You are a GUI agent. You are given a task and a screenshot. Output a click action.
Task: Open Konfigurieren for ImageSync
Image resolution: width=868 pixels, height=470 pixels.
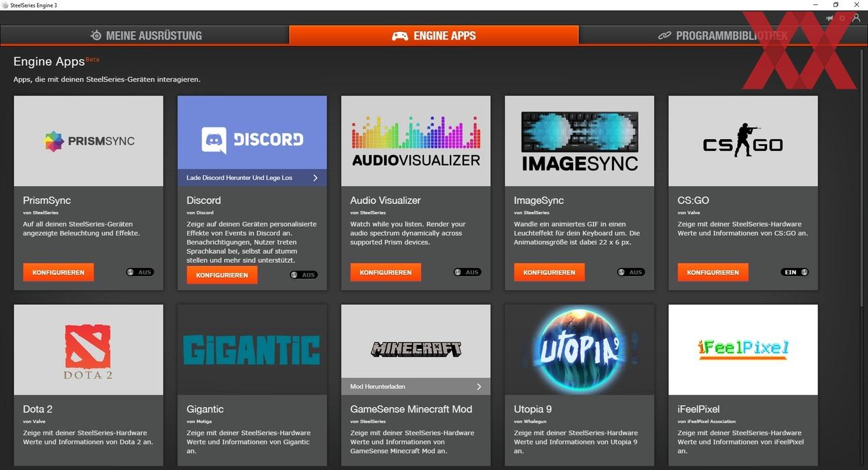tap(550, 272)
